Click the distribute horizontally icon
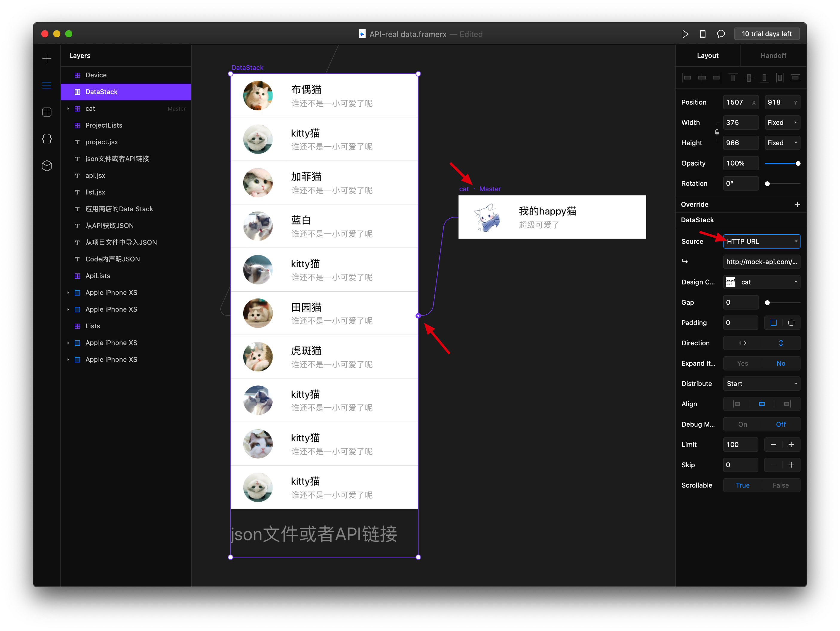 tap(780, 78)
